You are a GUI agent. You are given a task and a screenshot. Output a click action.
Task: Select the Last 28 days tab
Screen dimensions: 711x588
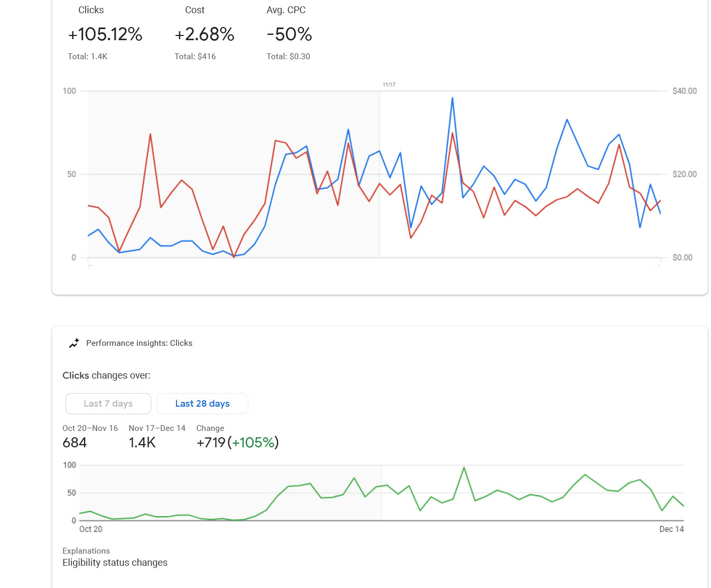202,403
